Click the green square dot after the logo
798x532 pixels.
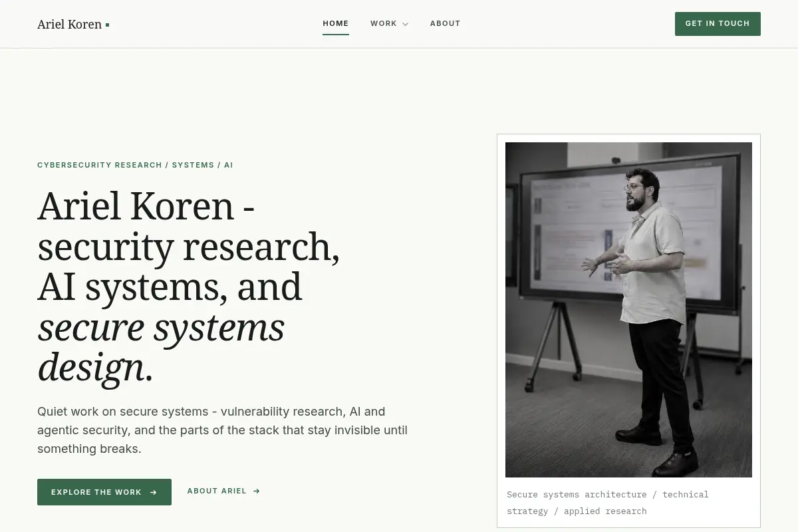(x=107, y=25)
